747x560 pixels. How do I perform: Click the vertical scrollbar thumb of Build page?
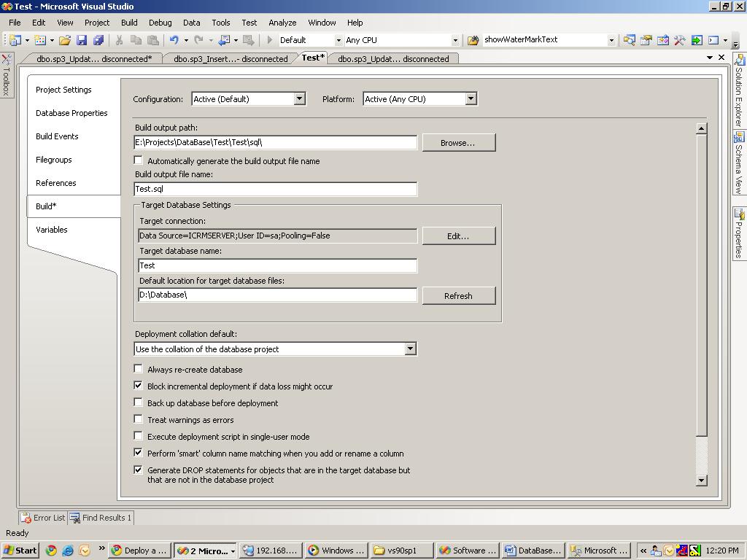pyautogui.click(x=701, y=285)
